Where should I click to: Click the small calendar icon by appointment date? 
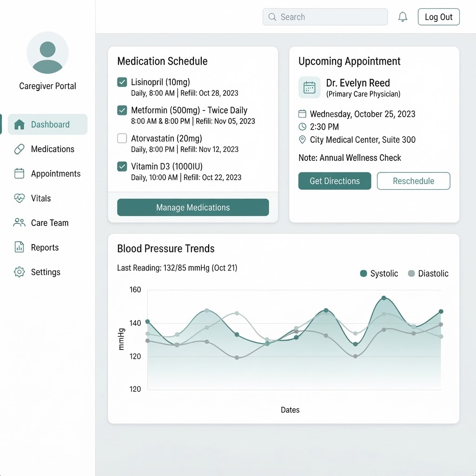point(302,114)
